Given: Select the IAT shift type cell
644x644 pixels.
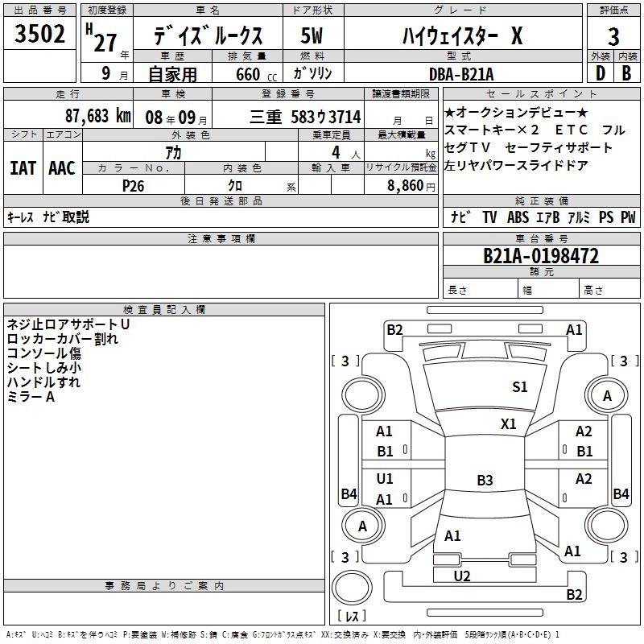Looking at the screenshot, I should pos(23,168).
